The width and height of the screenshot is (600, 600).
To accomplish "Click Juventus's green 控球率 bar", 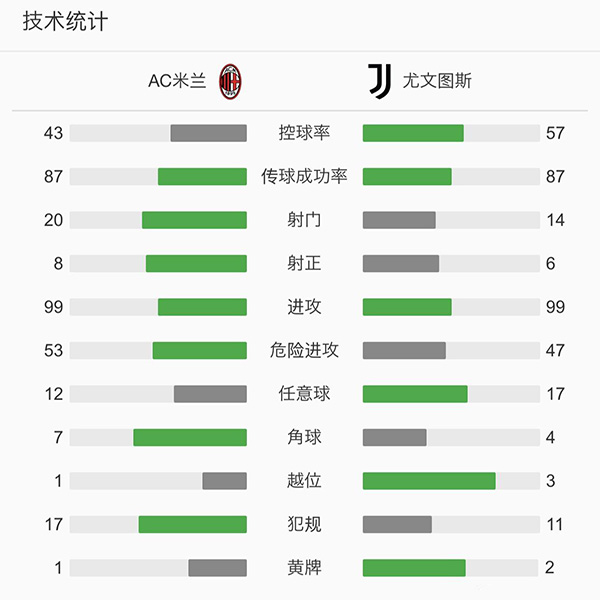I will coord(413,133).
